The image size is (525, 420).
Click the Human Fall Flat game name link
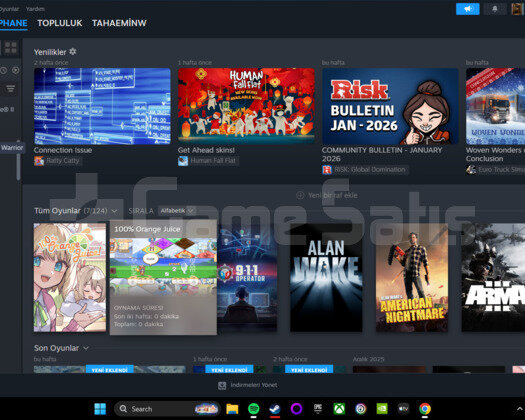(213, 161)
